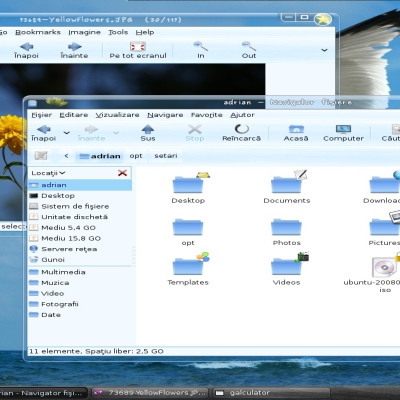This screenshot has width=400, height=400.
Task: Select Downloads folder icon
Action: tap(385, 184)
